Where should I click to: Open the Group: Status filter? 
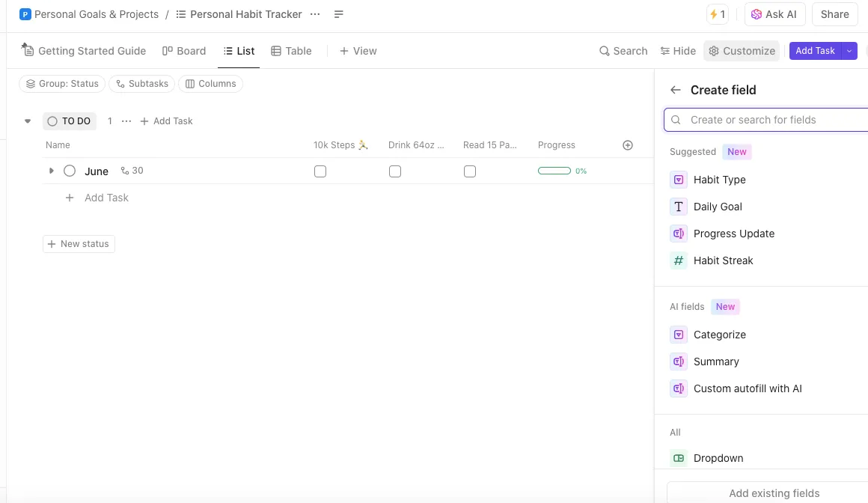[62, 84]
